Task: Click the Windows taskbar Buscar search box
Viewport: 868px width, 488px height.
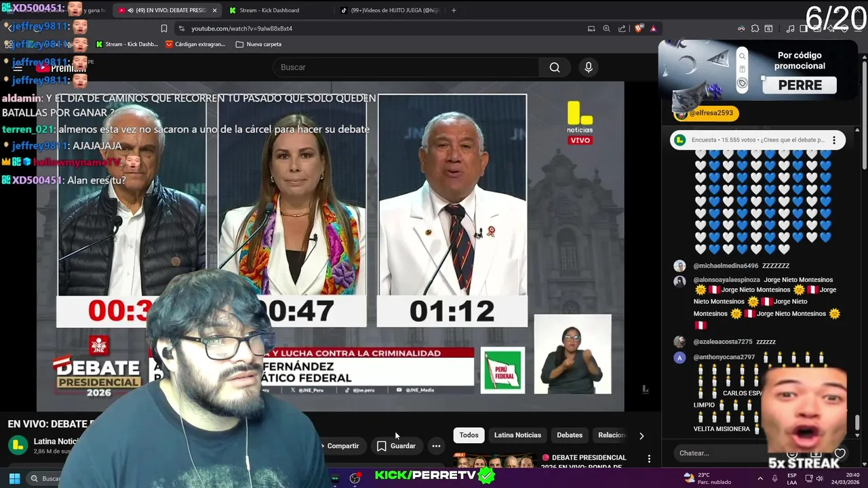Action: (x=44, y=479)
